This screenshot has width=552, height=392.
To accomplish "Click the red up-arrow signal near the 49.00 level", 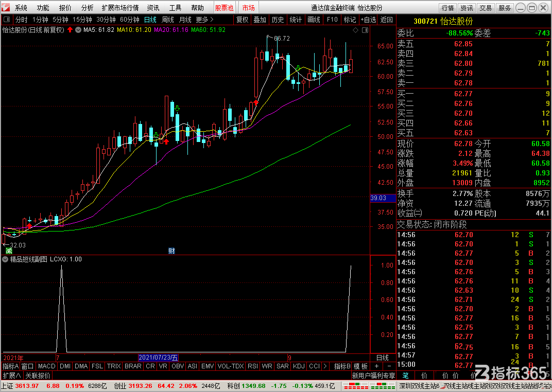I will (x=166, y=141).
